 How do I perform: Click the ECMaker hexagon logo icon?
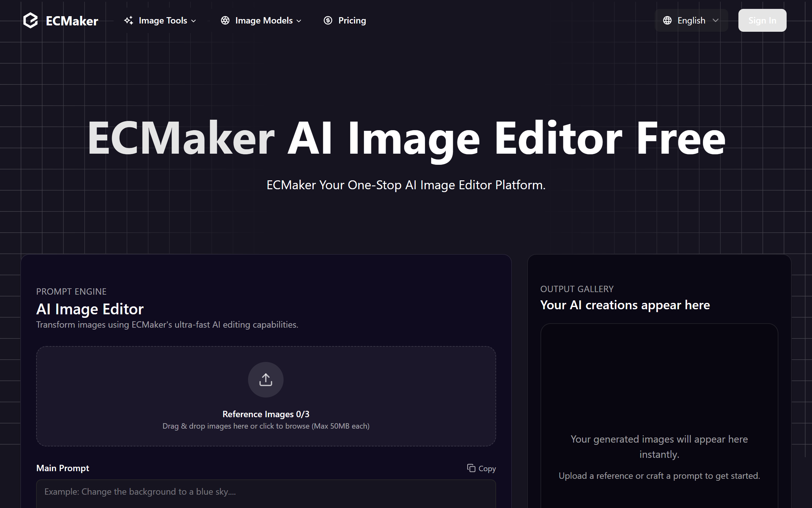(30, 21)
